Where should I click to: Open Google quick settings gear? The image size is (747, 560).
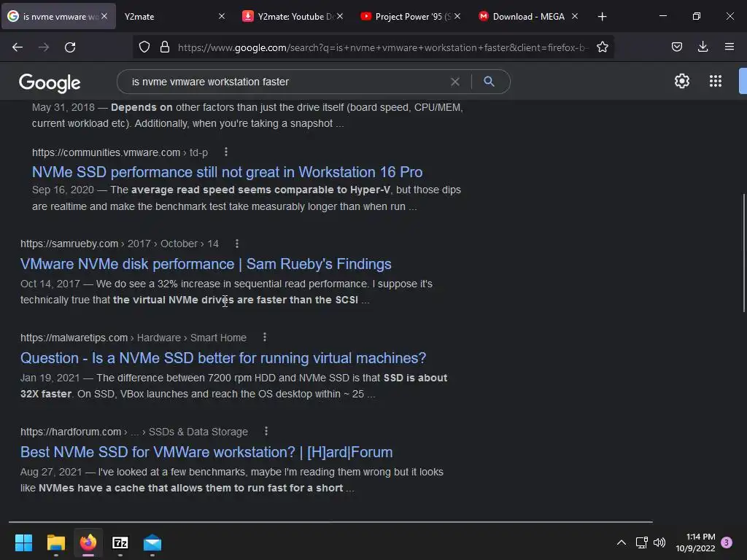click(x=682, y=81)
